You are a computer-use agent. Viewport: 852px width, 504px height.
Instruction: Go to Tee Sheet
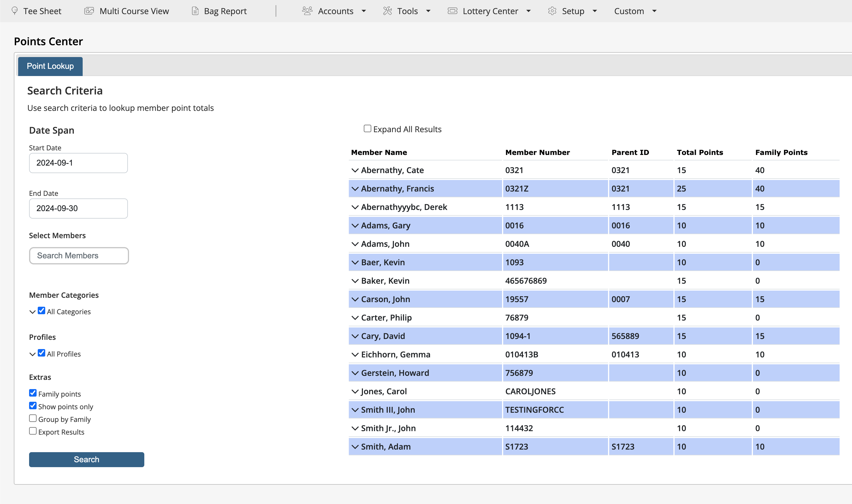click(42, 11)
